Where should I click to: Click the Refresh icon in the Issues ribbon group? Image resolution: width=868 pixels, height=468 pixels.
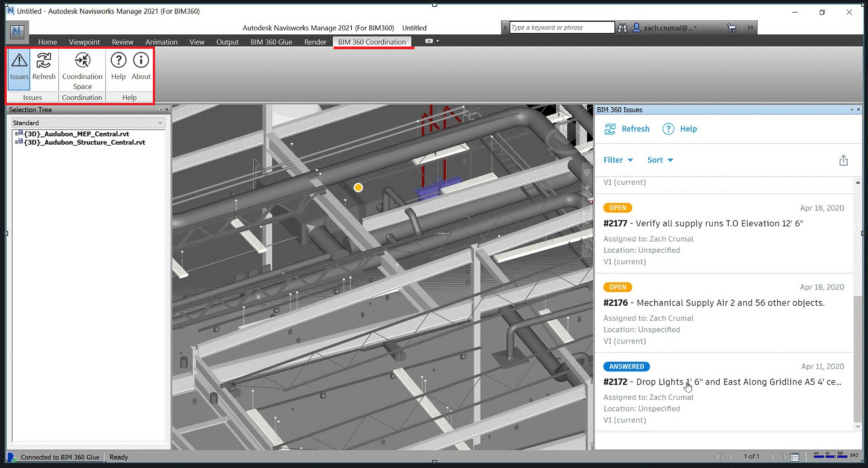click(x=44, y=66)
